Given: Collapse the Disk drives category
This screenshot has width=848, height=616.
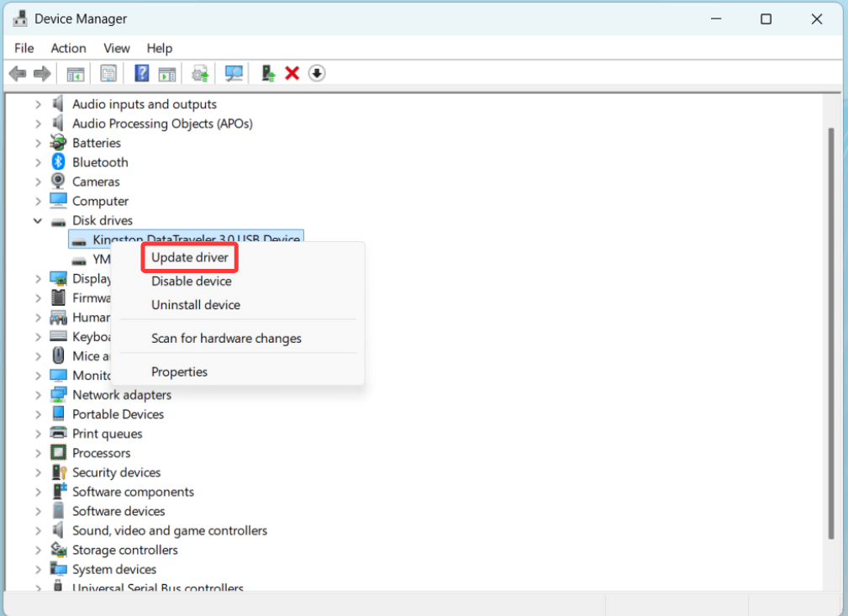Looking at the screenshot, I should coord(38,220).
